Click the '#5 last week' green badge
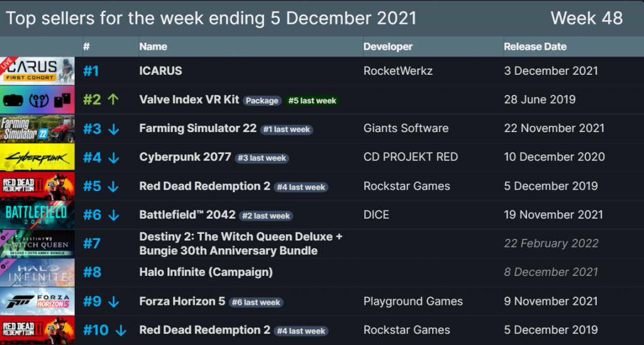 [x=312, y=101]
